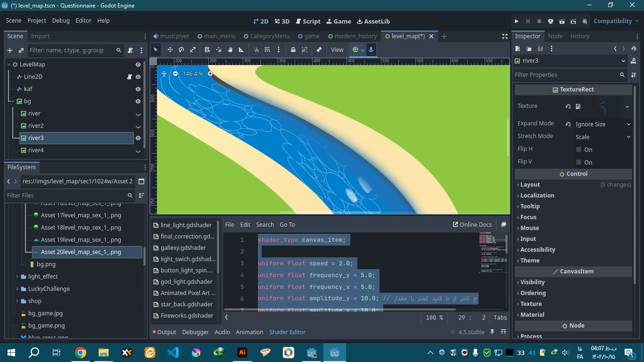Attach a script to the selected node

pos(130,50)
